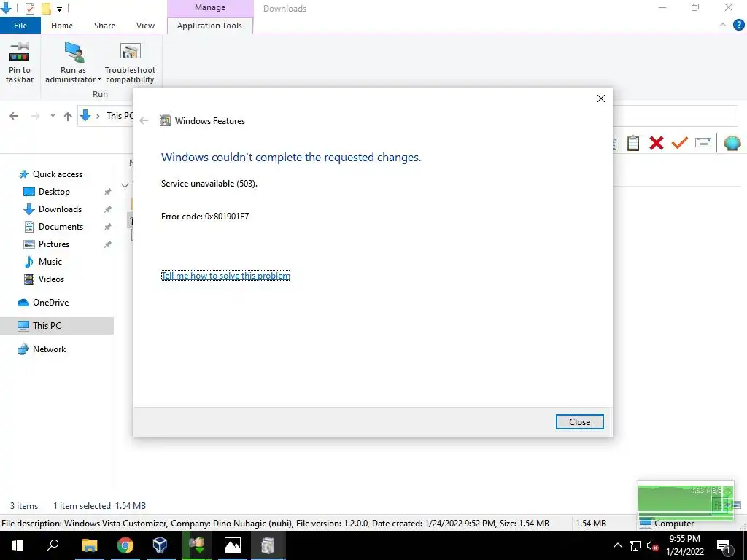Viewport: 747px width, 560px height.
Task: Open VirtualBox from taskbar
Action: (x=160, y=545)
